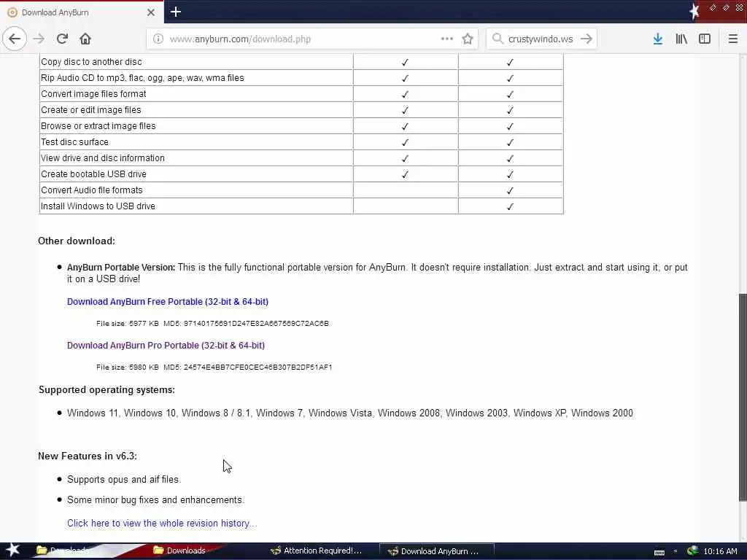747x560 pixels.
Task: Click 'Convert Audio file formats' cell
Action: click(196, 190)
